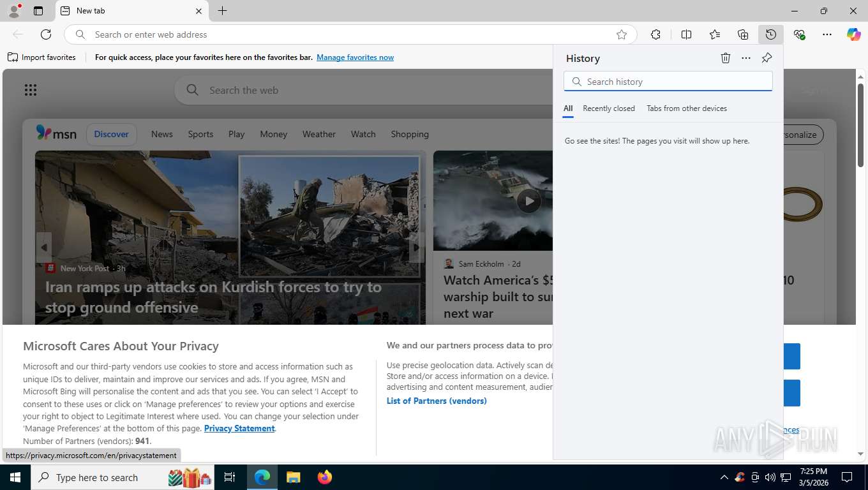Open Manage favorites now link
Viewport: 868px width, 490px height.
pyautogui.click(x=355, y=57)
